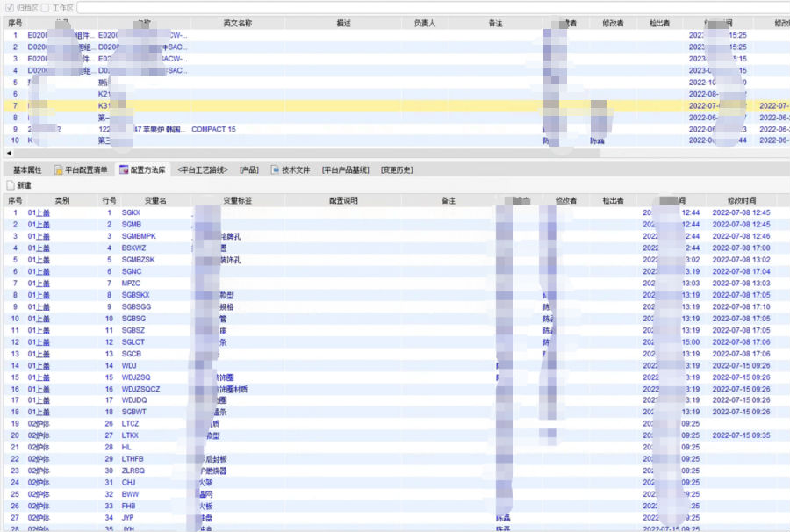Click the 行号 column header
The image size is (790, 532).
click(x=110, y=200)
